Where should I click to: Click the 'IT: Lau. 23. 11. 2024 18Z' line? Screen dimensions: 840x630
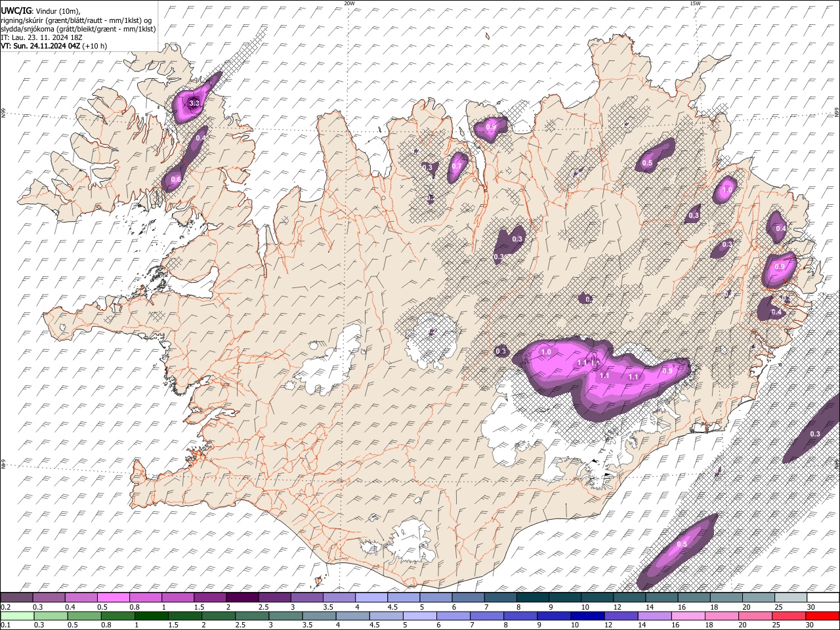(41, 37)
